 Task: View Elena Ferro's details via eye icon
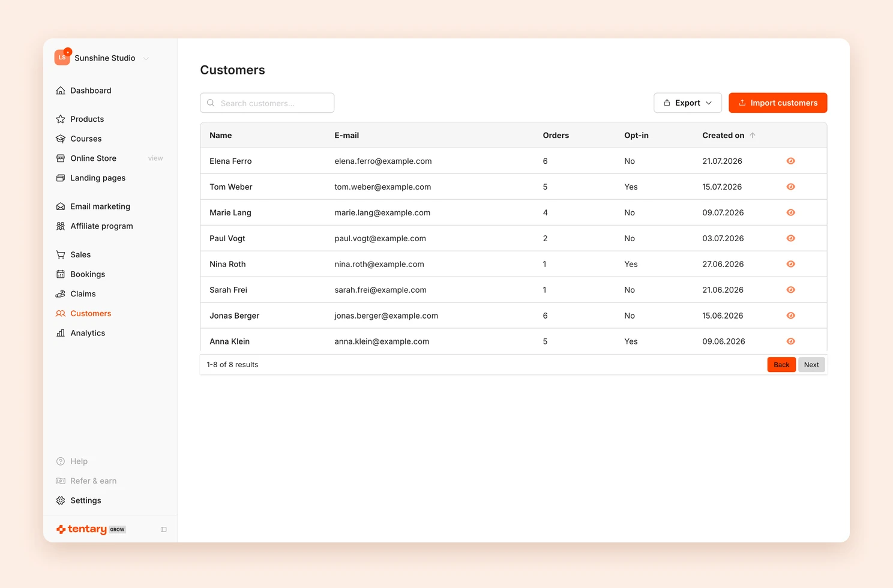[x=791, y=161]
